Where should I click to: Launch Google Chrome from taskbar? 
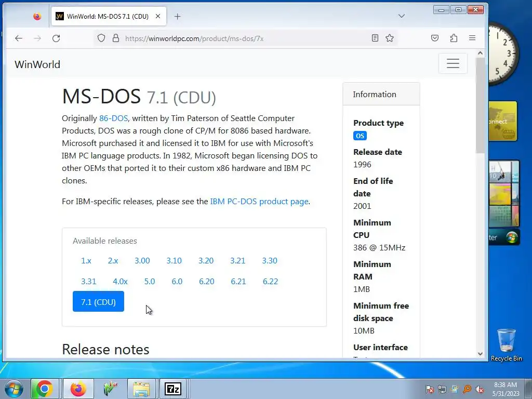45,389
